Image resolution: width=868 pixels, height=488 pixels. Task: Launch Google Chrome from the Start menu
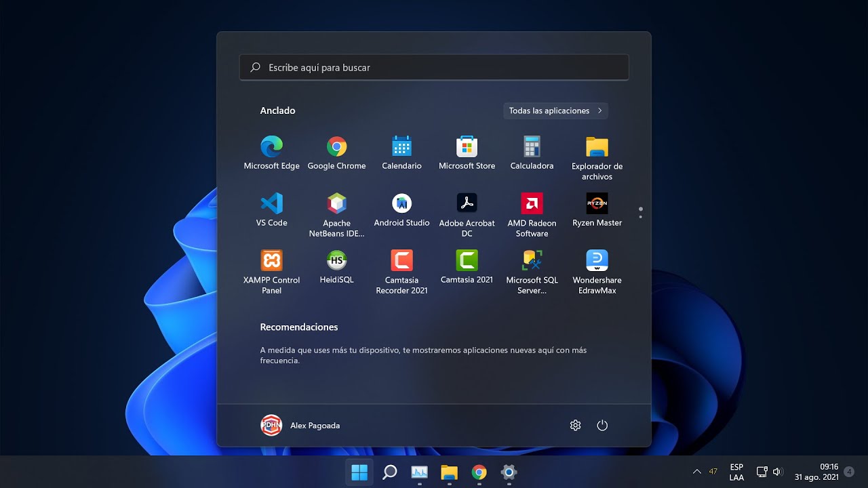(336, 153)
